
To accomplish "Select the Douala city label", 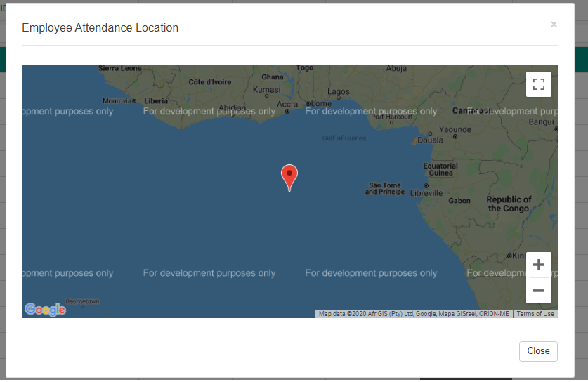I will click(x=430, y=140).
